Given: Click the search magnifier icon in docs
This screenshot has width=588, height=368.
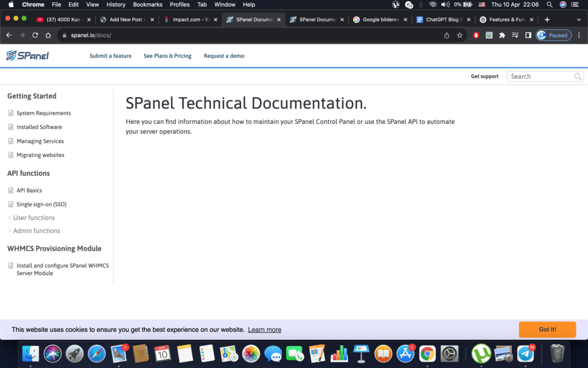Looking at the screenshot, I should click(x=578, y=76).
